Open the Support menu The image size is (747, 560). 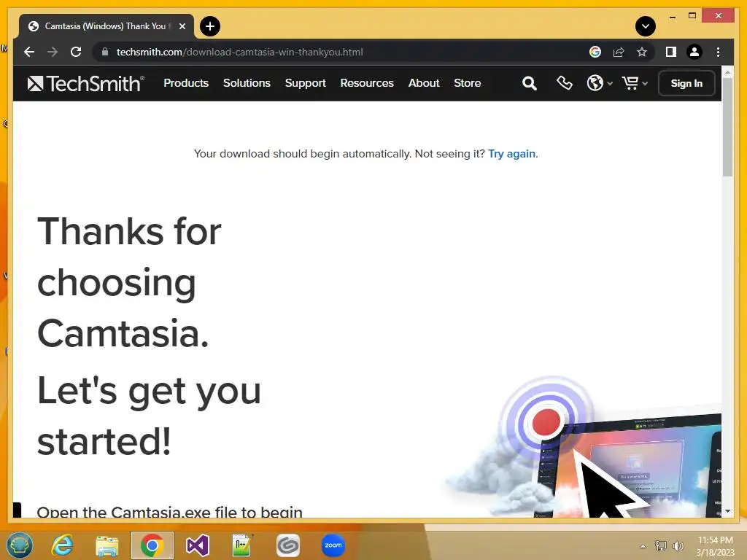coord(306,83)
